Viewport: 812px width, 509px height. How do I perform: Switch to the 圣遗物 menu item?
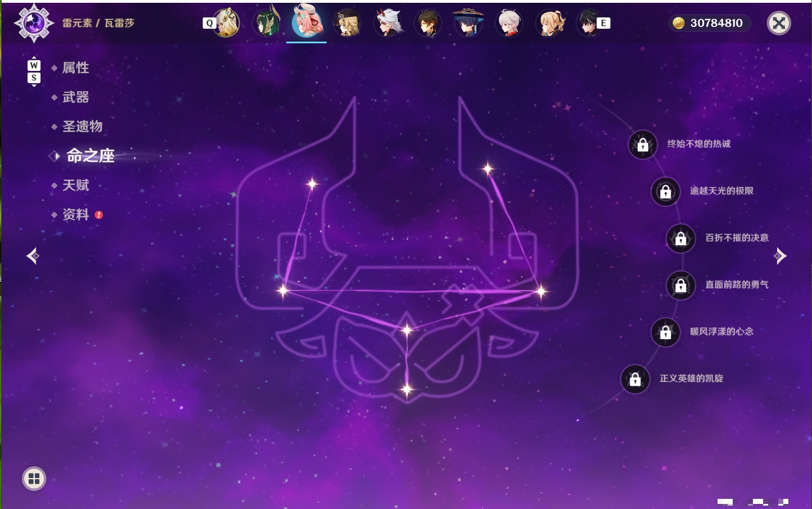[83, 127]
